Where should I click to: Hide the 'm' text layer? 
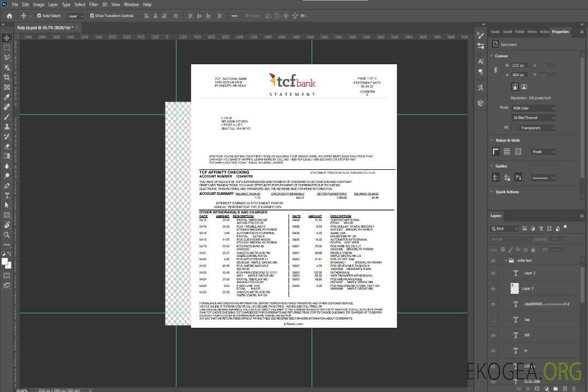click(493, 351)
